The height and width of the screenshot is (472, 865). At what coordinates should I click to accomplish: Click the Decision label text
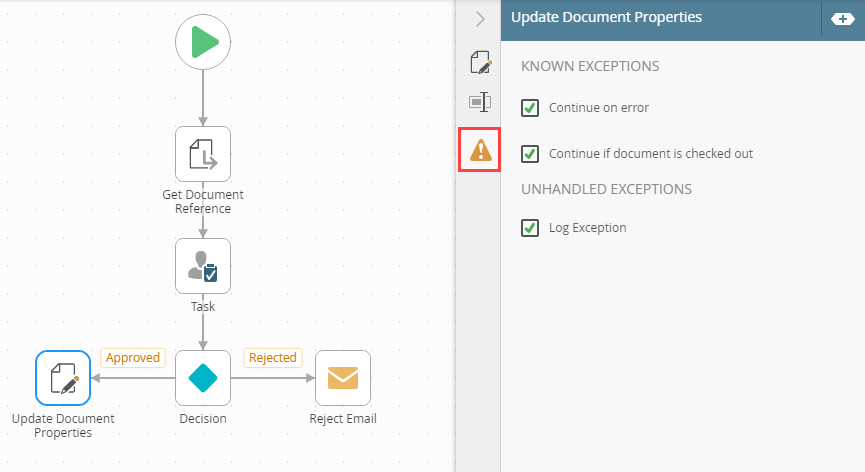[x=203, y=419]
